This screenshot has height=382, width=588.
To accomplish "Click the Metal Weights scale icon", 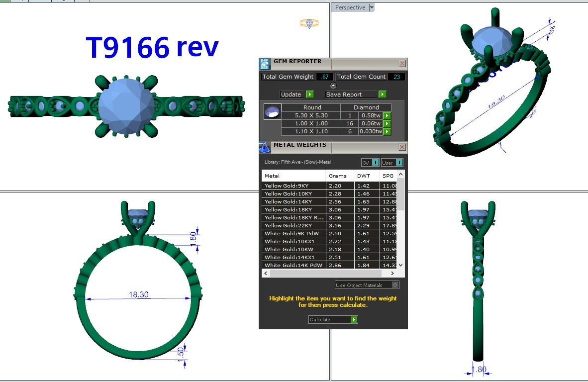I will click(x=265, y=147).
